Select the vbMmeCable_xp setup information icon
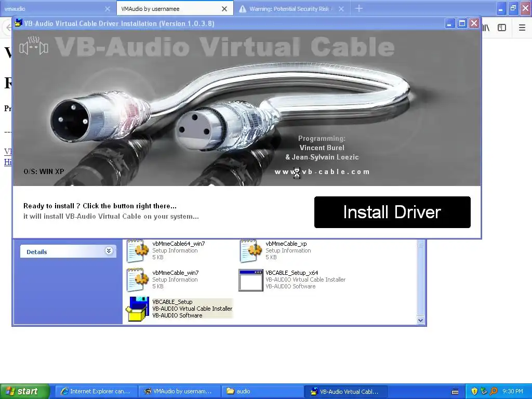 point(251,251)
